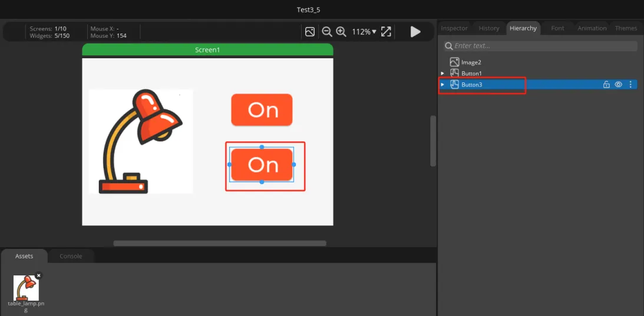Select the Button3 label in hierarchy
644x316 pixels.
[x=472, y=85]
